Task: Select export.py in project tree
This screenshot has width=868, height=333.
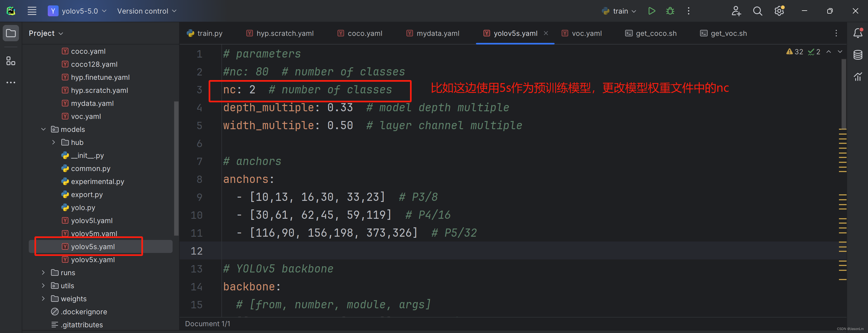Action: 87,195
